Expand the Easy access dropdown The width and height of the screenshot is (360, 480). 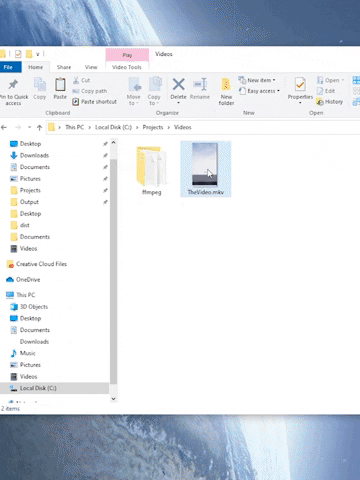pos(278,91)
